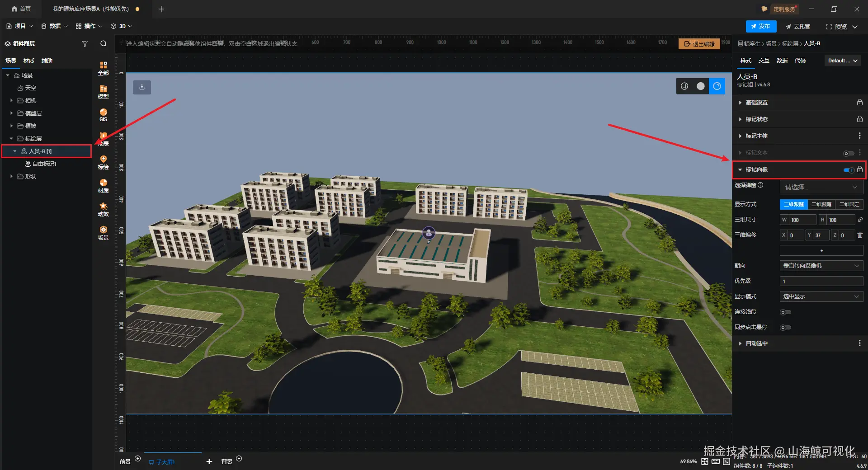Select the blue orbit view icon
Image resolution: width=868 pixels, height=470 pixels.
(717, 86)
